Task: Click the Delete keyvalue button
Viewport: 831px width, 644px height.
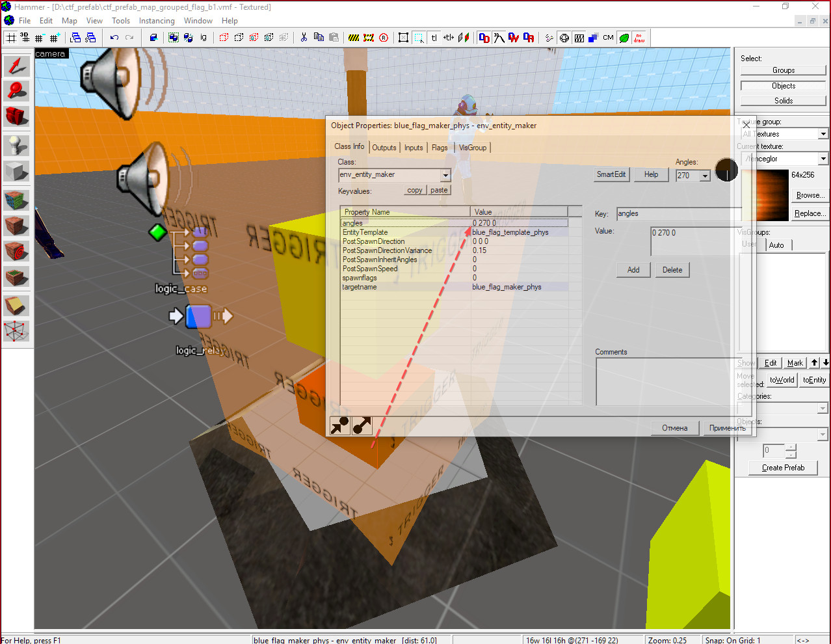Action: pos(672,270)
